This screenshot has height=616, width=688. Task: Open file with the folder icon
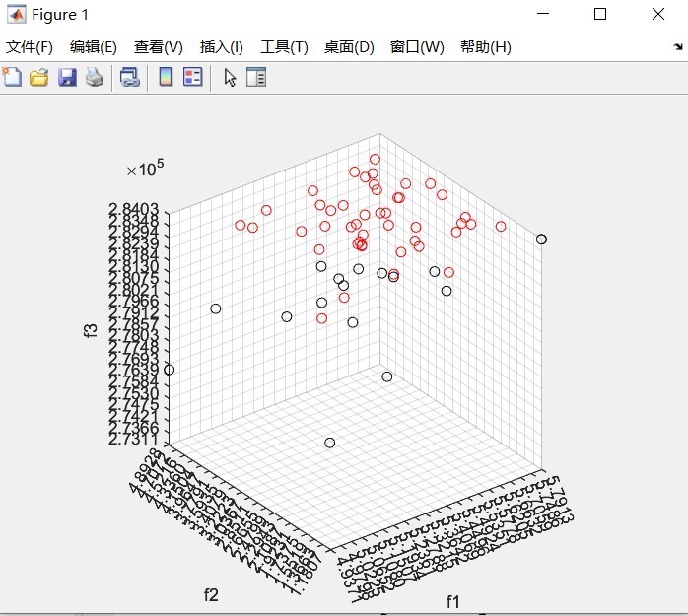click(39, 77)
